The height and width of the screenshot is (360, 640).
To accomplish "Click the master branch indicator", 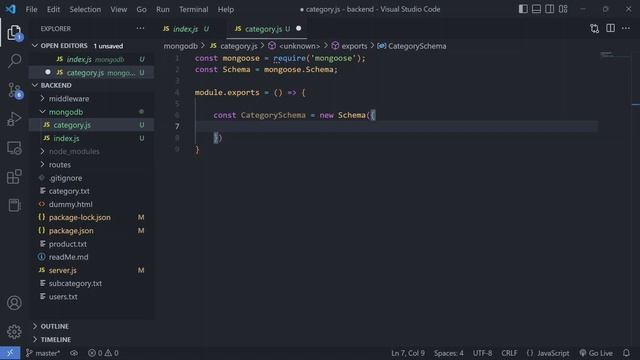I will 42,353.
